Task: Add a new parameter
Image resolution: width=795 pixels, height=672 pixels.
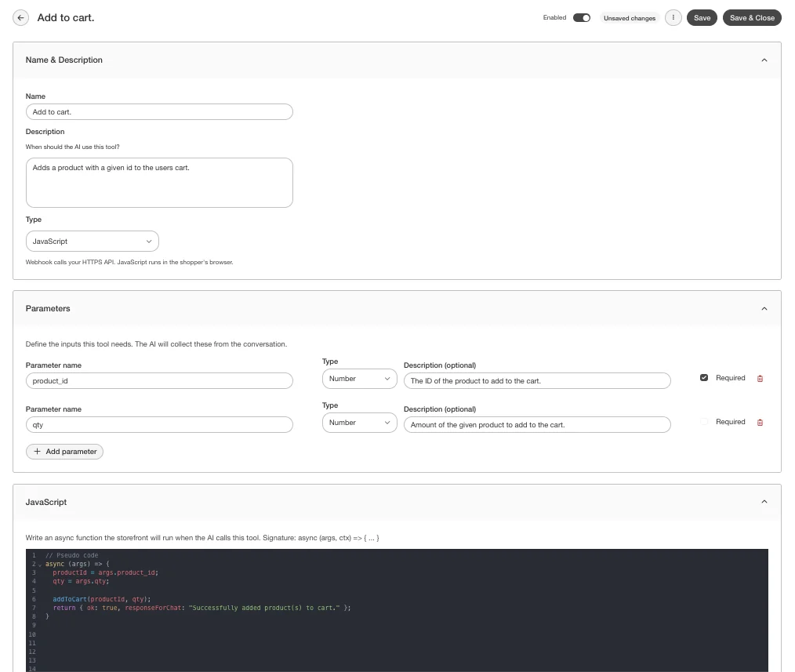Action: [64, 452]
